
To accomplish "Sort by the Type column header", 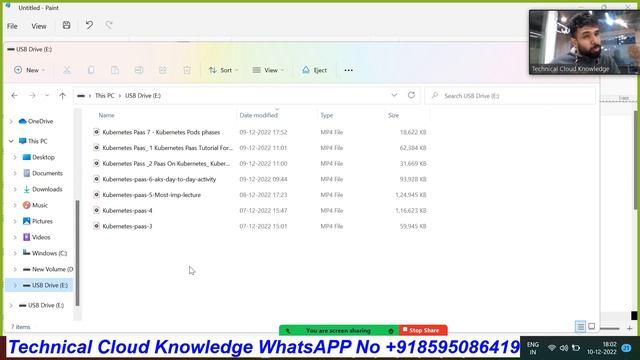I will tap(327, 116).
